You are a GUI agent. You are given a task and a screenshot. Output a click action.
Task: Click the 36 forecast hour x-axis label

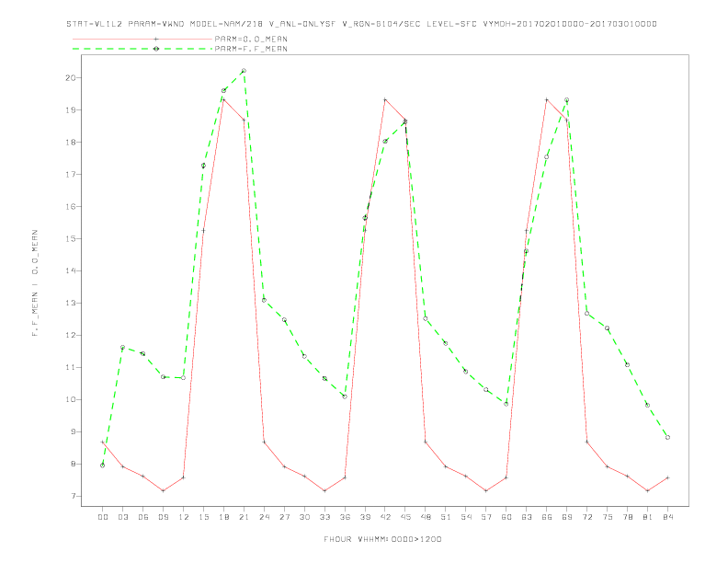(x=345, y=517)
